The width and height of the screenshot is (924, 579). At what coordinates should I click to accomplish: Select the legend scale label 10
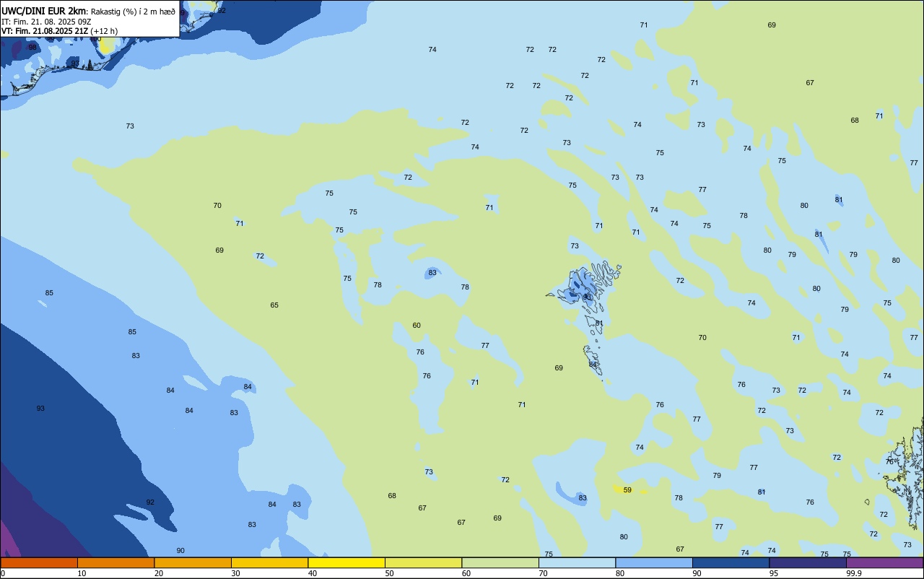(82, 573)
